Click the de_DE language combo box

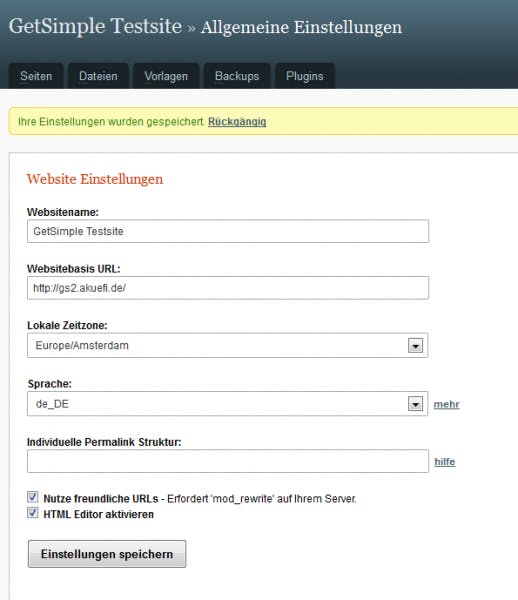pos(227,403)
